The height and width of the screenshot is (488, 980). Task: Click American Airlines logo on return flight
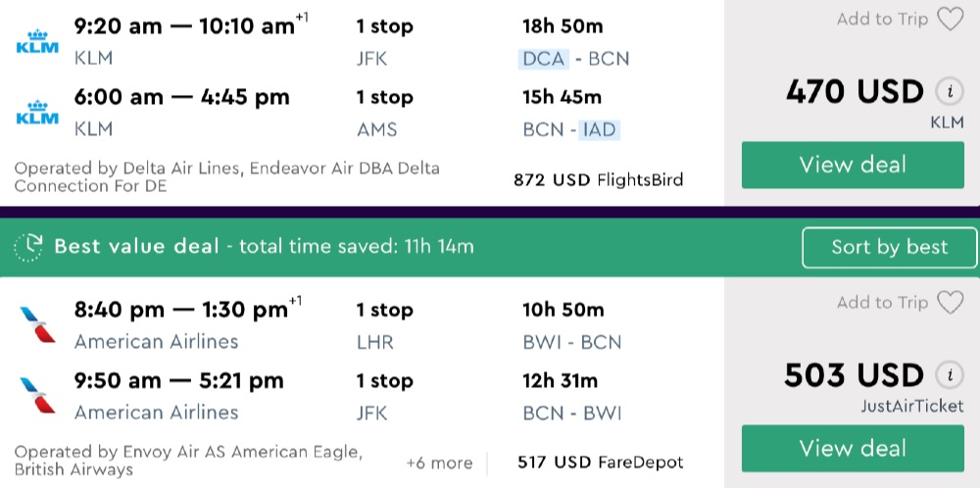click(x=37, y=396)
